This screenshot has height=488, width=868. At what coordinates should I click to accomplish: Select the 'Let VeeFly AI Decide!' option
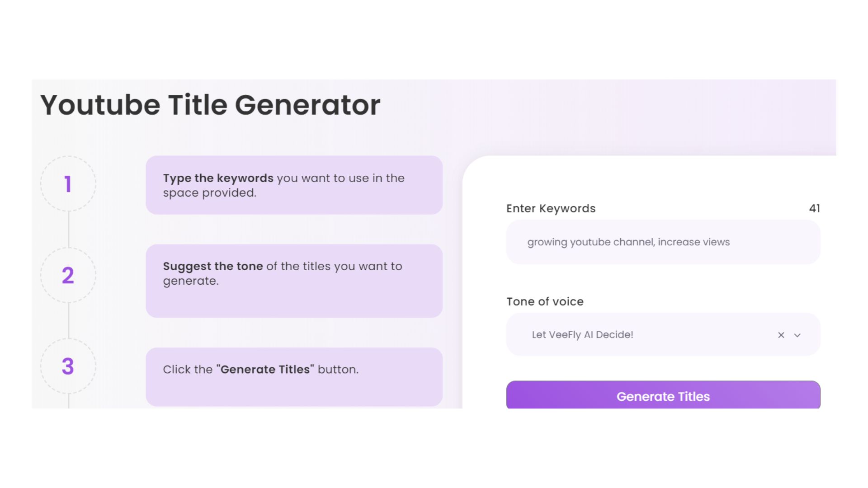click(583, 335)
